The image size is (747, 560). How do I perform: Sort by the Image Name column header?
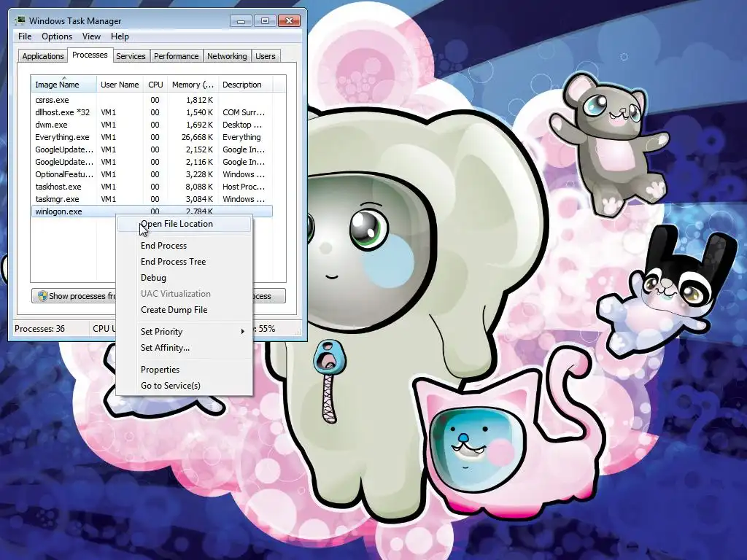click(x=64, y=85)
